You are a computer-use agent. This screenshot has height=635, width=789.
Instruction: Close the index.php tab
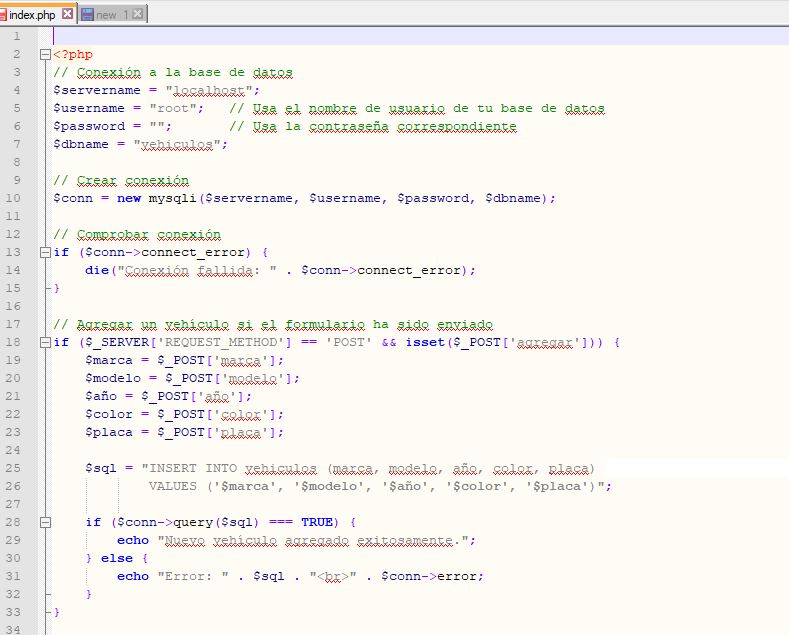pos(67,14)
